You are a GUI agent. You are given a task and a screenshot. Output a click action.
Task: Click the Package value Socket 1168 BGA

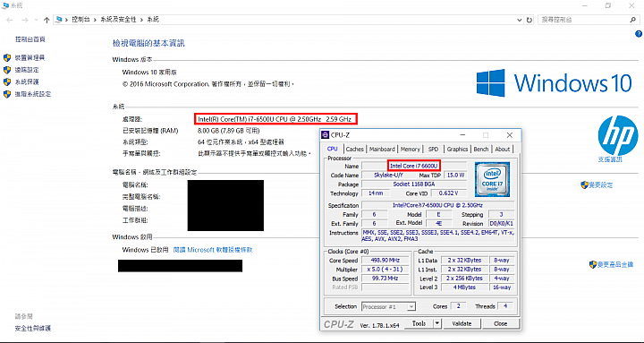coord(414,184)
